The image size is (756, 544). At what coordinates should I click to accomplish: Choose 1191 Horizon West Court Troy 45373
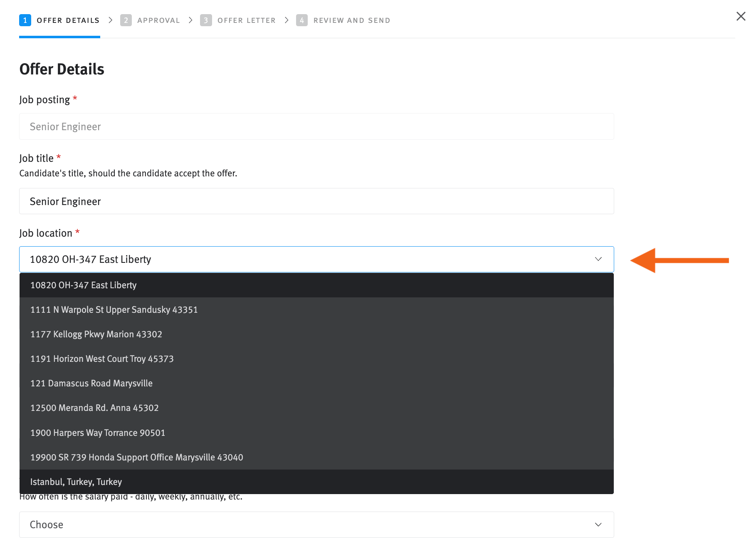(x=316, y=359)
